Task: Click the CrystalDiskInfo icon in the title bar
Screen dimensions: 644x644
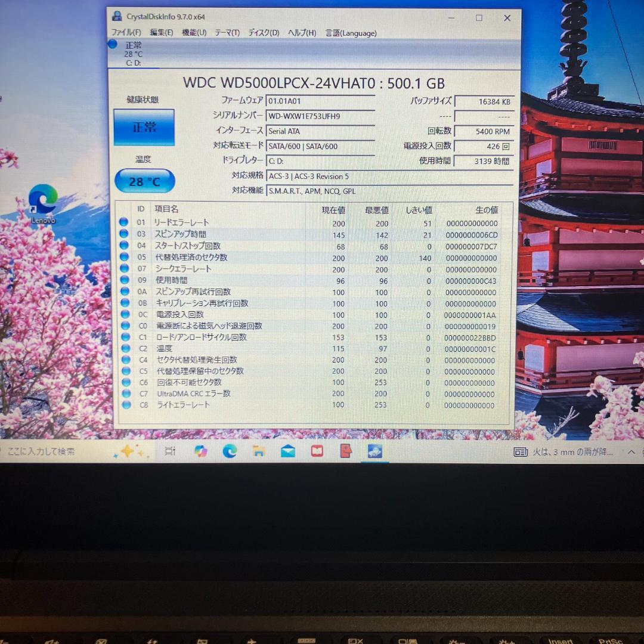Action: pos(116,16)
